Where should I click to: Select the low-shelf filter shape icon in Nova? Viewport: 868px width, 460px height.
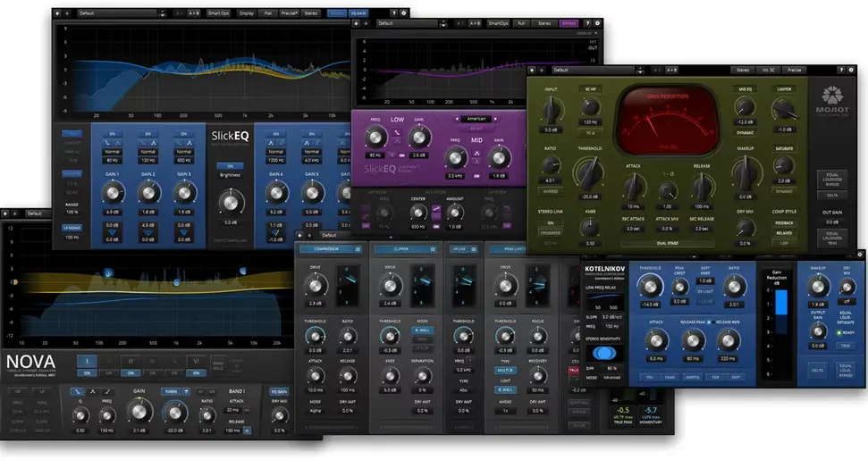(x=77, y=391)
